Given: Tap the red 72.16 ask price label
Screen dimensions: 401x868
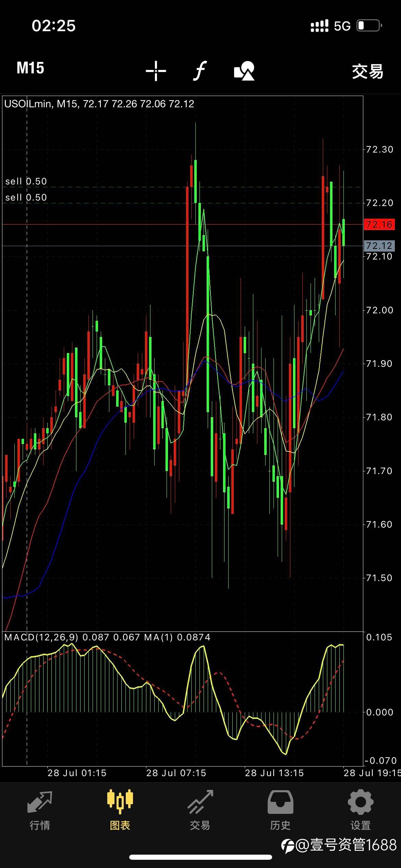Looking at the screenshot, I should [379, 225].
